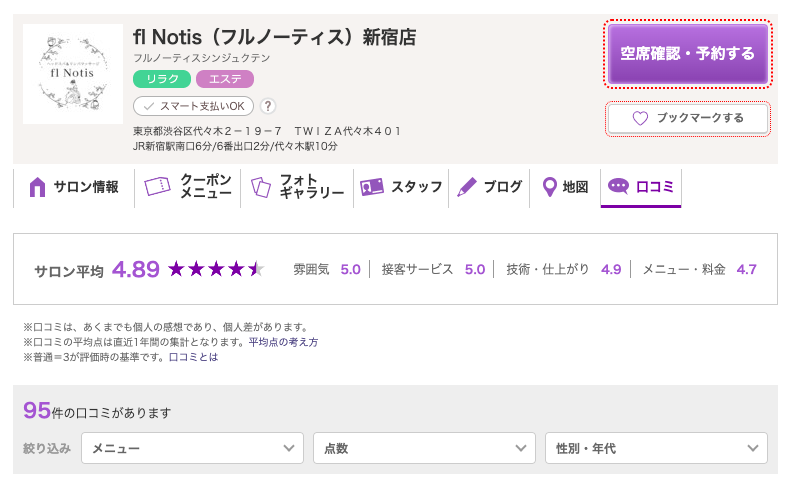Open the 点数 score dropdown
Screen dimensions: 790x486
point(424,448)
